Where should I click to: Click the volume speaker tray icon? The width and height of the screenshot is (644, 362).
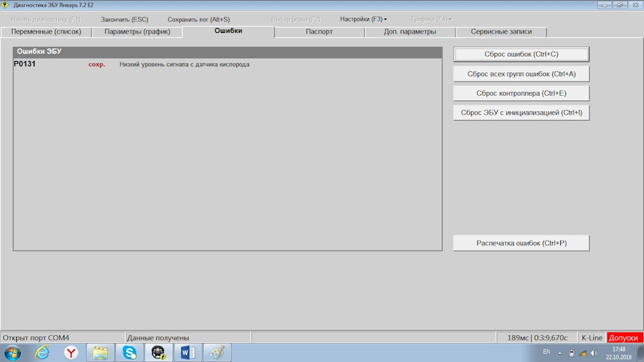tap(594, 353)
